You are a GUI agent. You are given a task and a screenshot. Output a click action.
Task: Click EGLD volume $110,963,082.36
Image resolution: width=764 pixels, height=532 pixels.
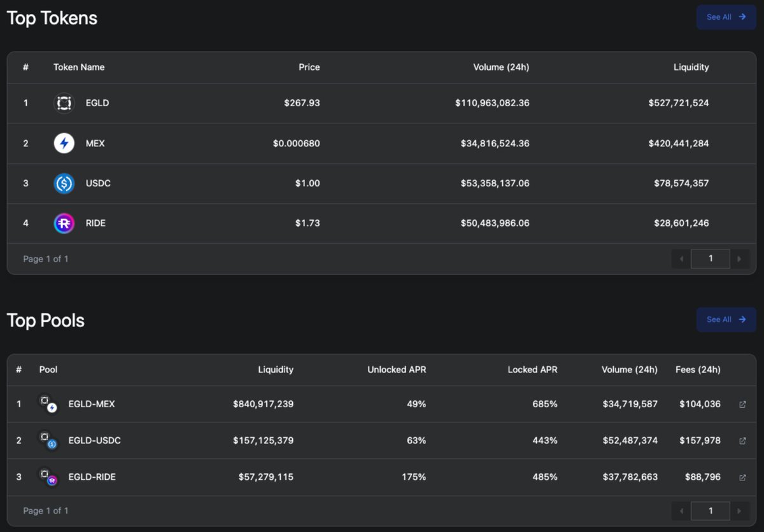click(x=492, y=103)
